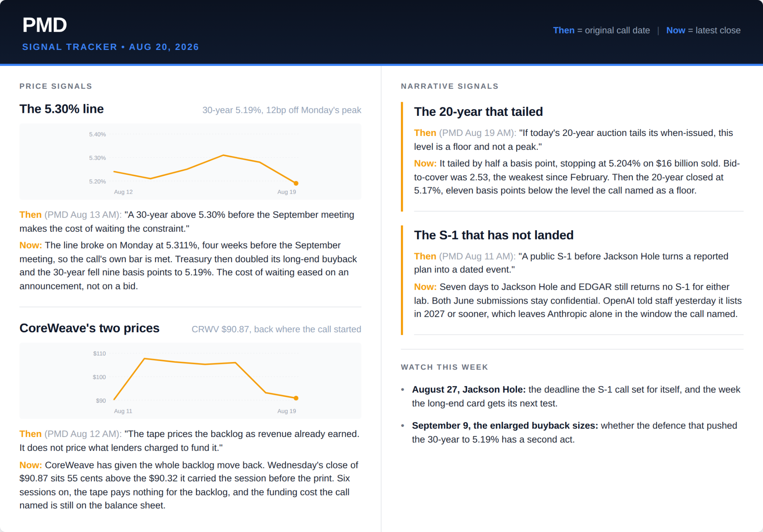Screen dimensions: 763x532
Task: Click the 'PMD Aug 19 AM' source reference
Action: point(478,133)
